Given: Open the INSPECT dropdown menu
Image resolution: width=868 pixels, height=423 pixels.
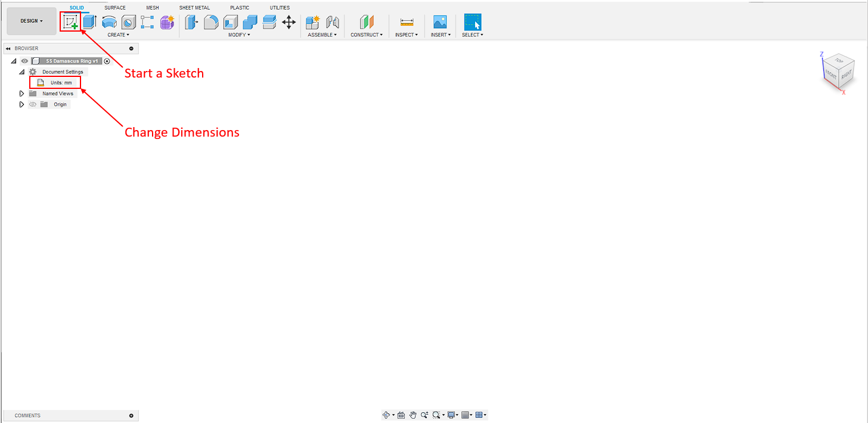Looking at the screenshot, I should click(x=406, y=35).
